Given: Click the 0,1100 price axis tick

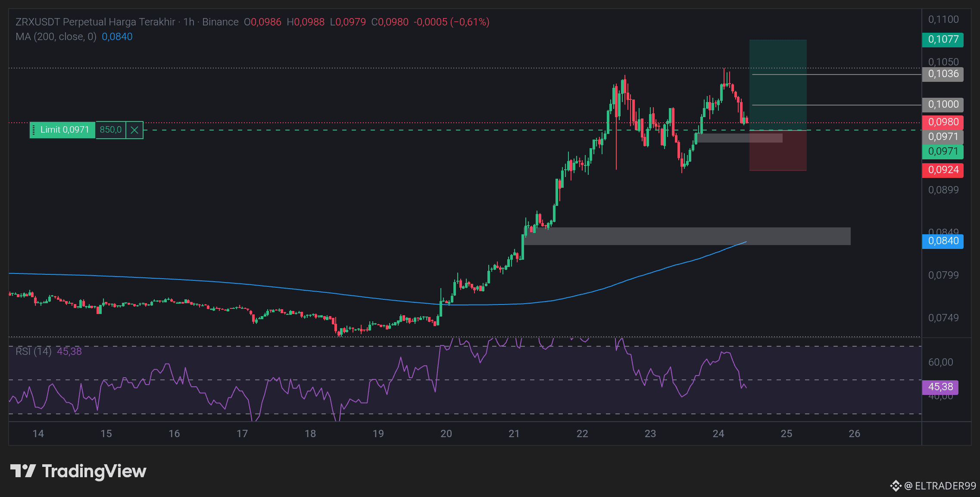Looking at the screenshot, I should 943,19.
